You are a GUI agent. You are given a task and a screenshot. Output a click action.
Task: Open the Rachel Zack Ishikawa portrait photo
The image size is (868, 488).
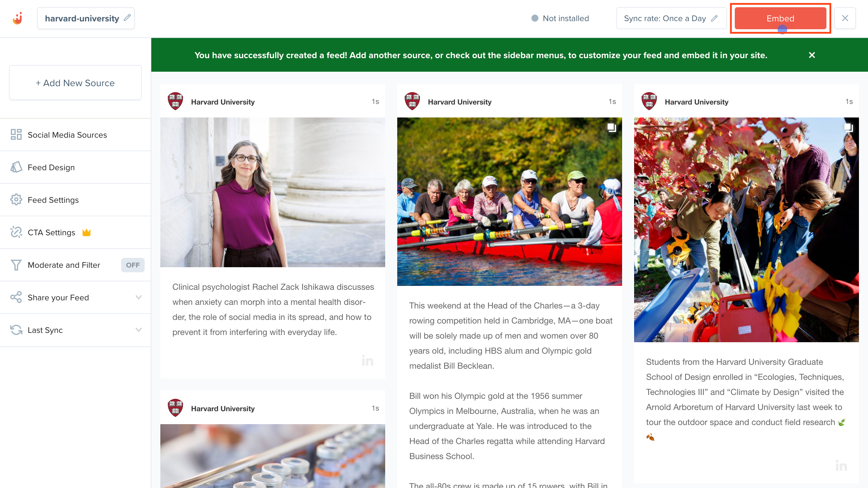pyautogui.click(x=272, y=192)
